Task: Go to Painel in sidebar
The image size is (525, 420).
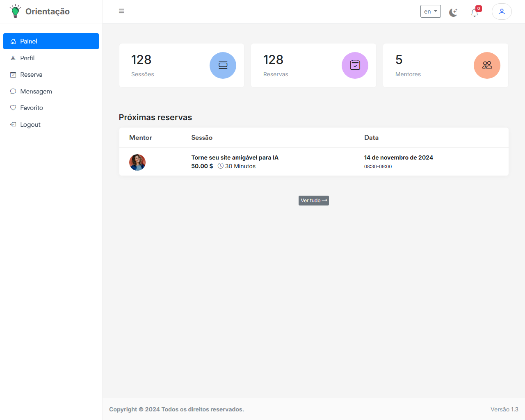Action: 51,41
